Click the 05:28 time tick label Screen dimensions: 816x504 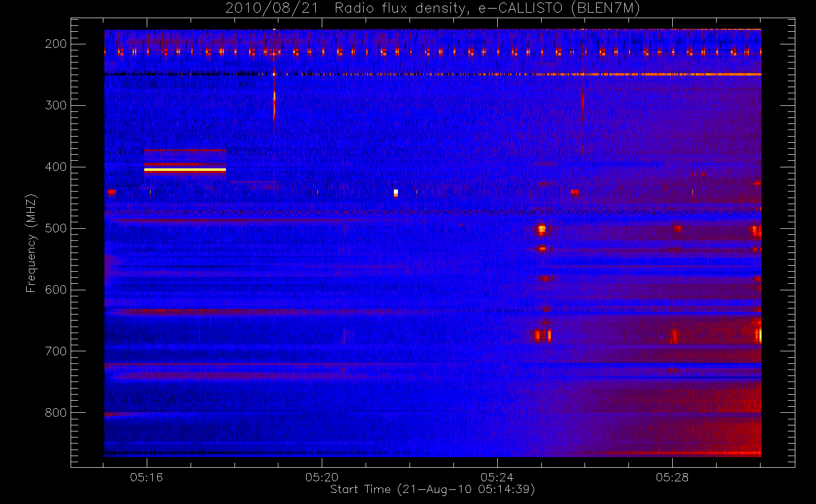click(x=672, y=477)
